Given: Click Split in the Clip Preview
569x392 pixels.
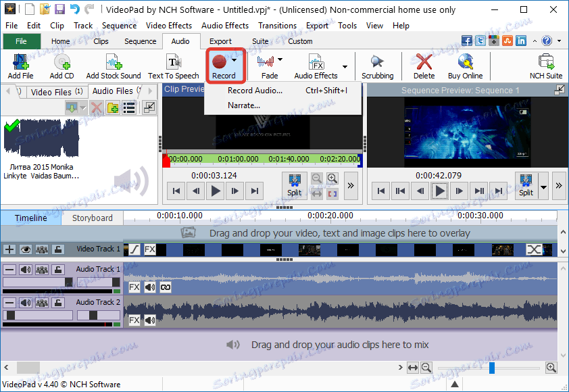Looking at the screenshot, I should pyautogui.click(x=294, y=184).
